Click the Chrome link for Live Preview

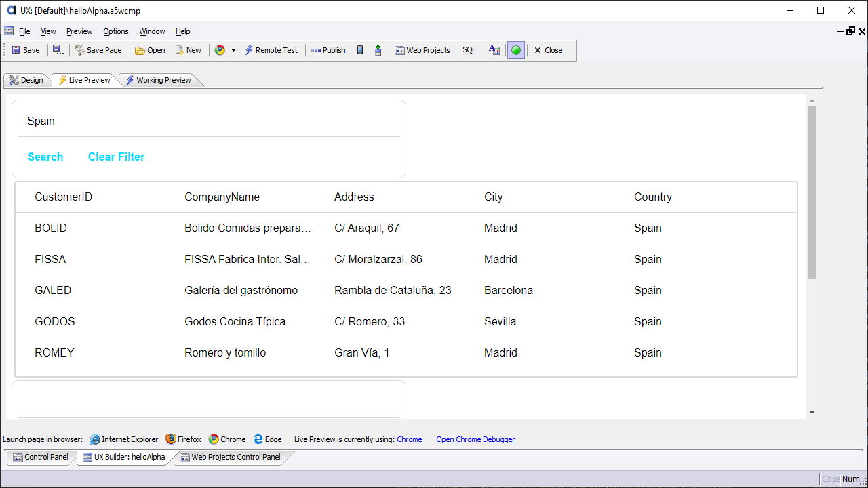coord(410,439)
